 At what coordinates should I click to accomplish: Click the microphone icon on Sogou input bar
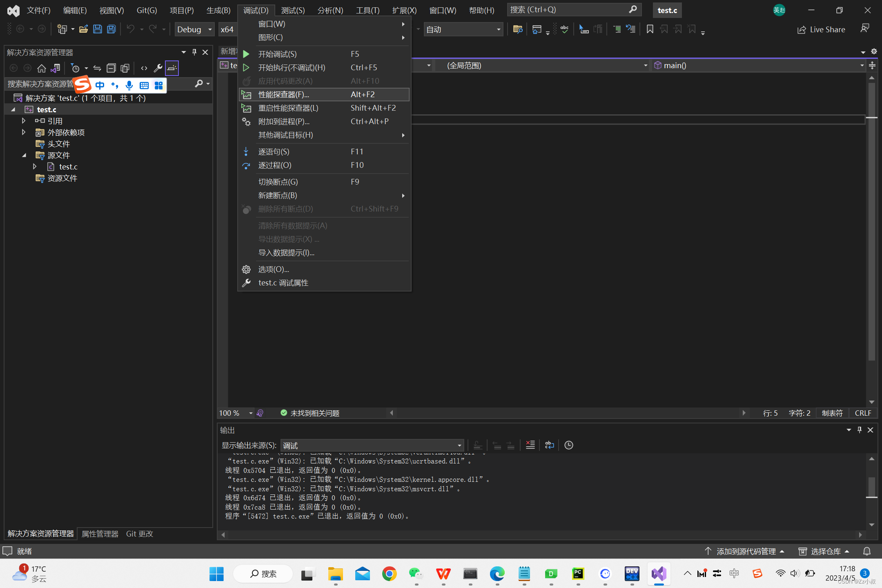click(x=129, y=85)
